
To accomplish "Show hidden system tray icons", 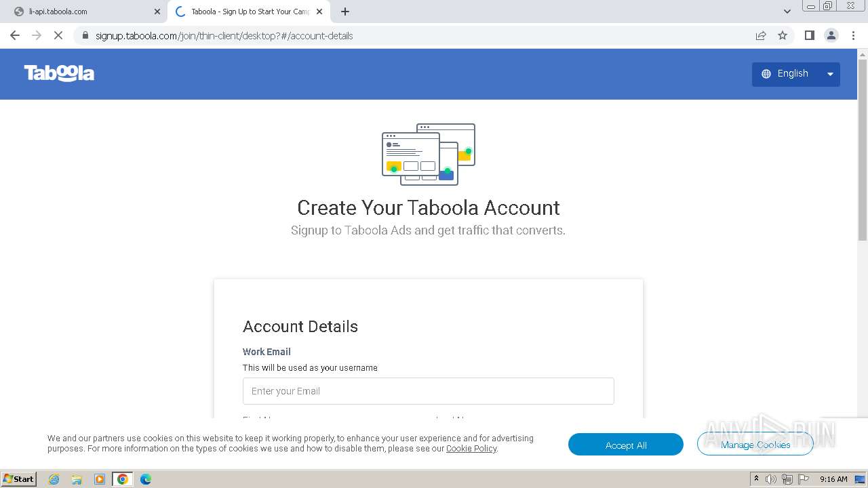I will 756,479.
